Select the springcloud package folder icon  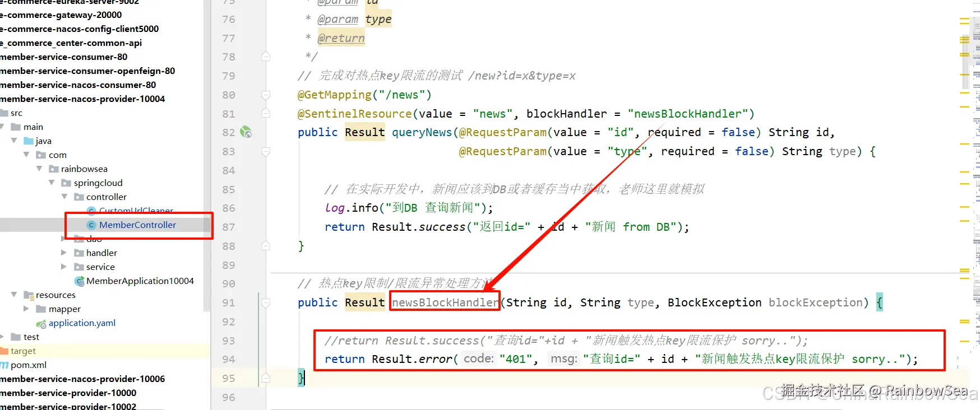coord(66,183)
